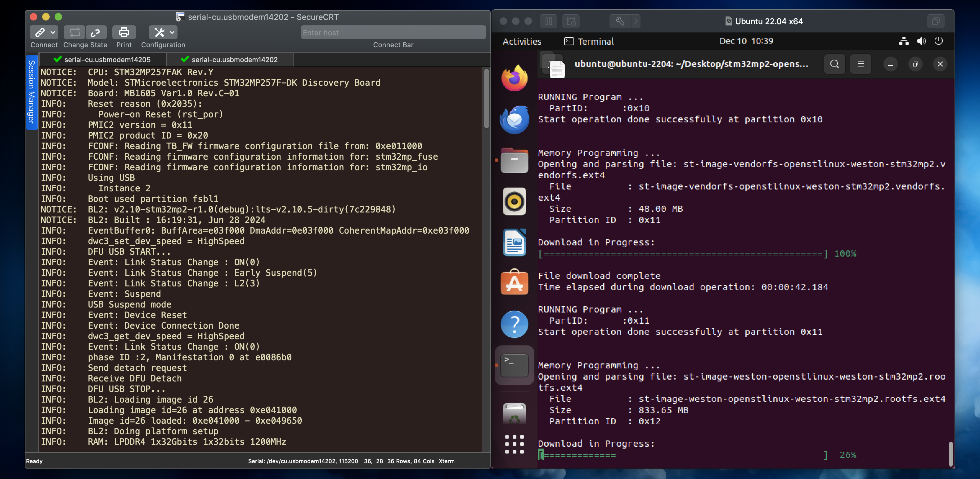980x479 pixels.
Task: Click the Change State reconnect icon
Action: [x=74, y=32]
